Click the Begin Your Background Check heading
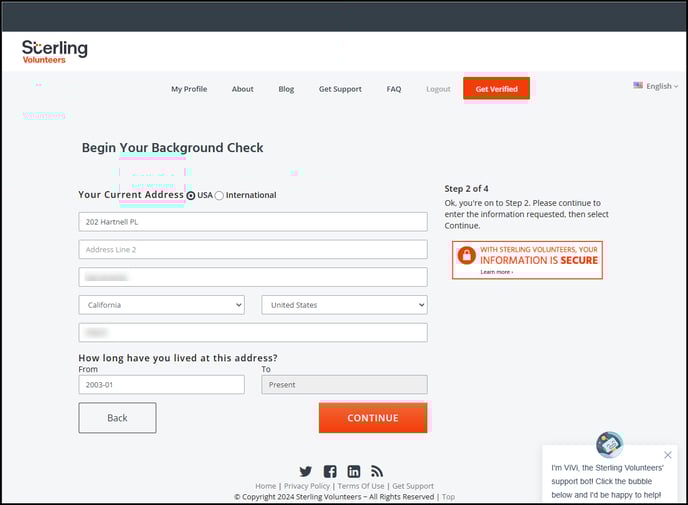Screen dimensions: 688x505 click(172, 148)
